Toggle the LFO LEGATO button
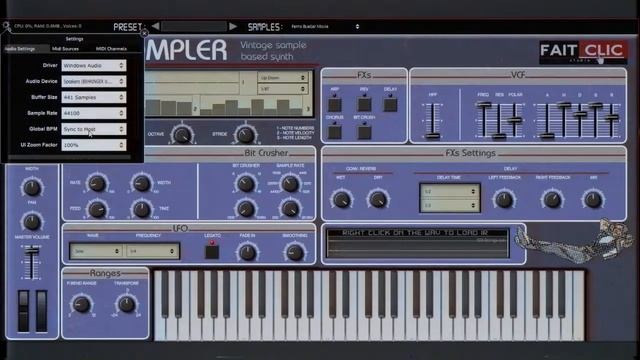Image resolution: width=640 pixels, height=360 pixels. click(x=212, y=251)
